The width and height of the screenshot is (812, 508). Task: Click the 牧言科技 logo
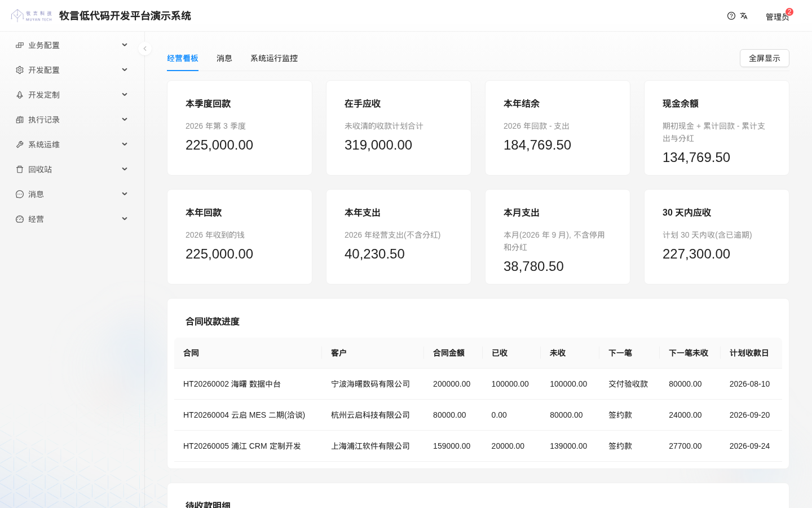coord(32,16)
